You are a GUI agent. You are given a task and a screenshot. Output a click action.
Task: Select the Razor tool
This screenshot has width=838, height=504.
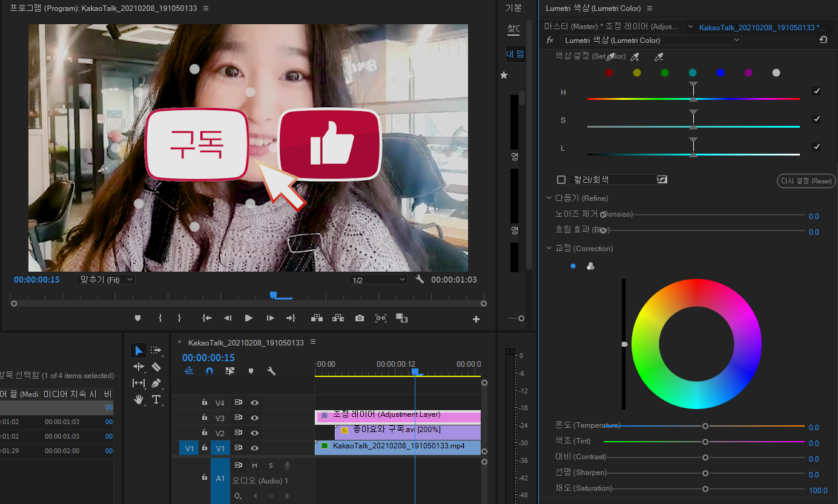tap(156, 367)
